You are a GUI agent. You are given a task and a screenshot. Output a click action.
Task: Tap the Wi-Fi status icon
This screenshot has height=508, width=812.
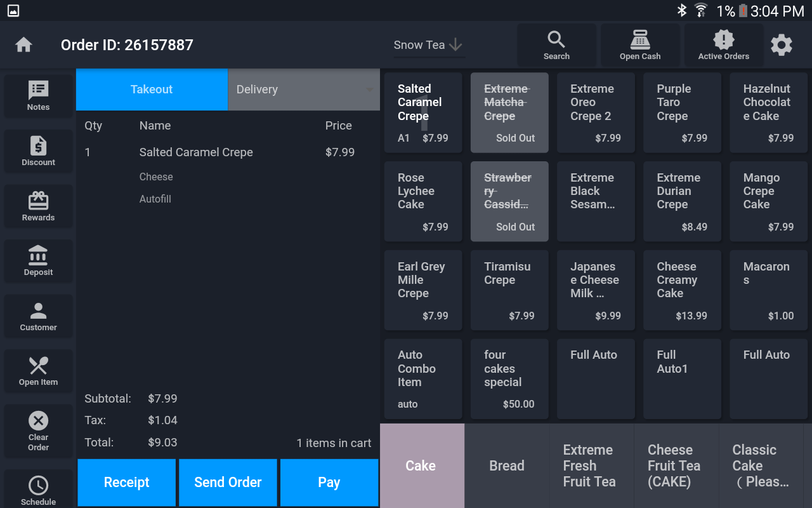point(701,11)
